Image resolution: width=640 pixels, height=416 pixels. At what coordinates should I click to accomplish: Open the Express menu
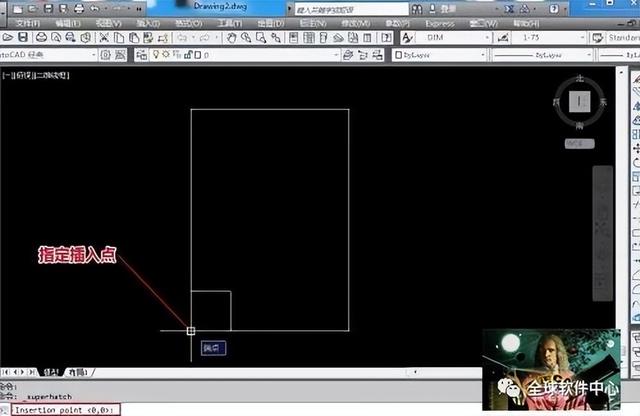pos(440,24)
